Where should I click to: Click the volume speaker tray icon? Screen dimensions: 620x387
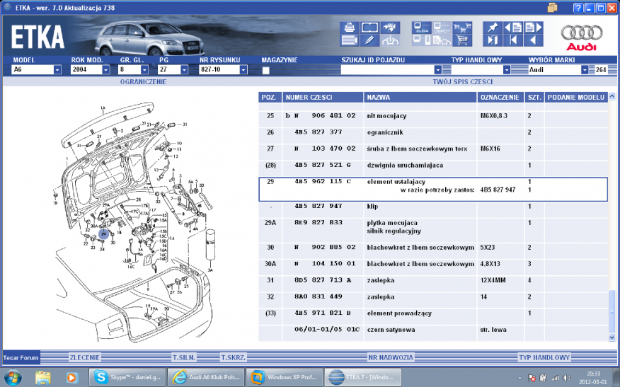tap(567, 378)
